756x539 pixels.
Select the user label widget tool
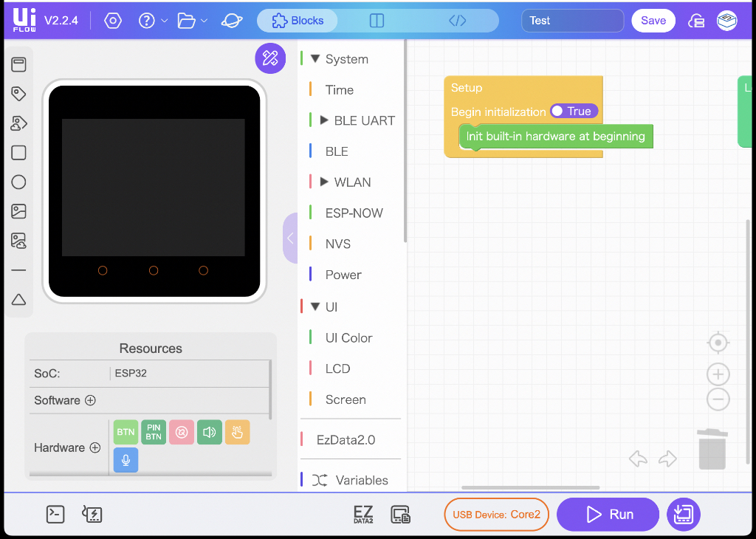[18, 123]
